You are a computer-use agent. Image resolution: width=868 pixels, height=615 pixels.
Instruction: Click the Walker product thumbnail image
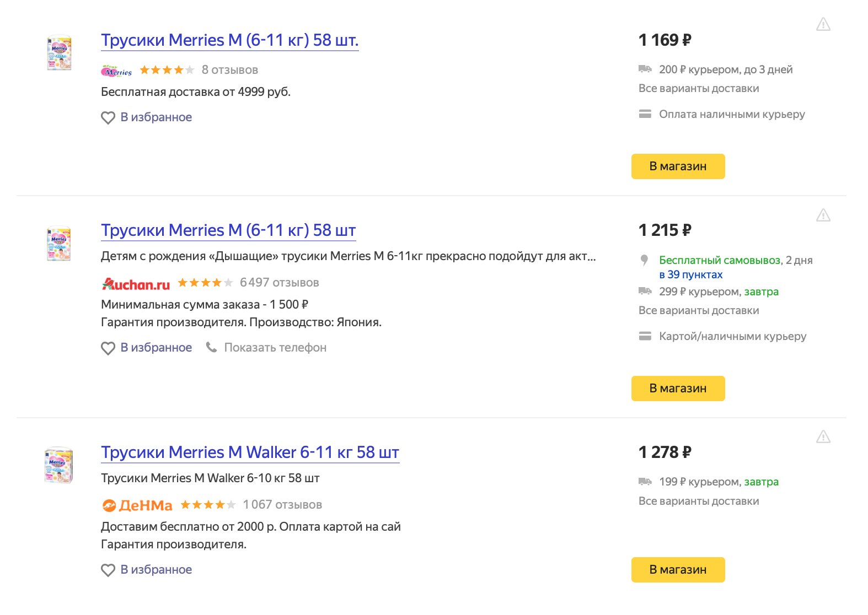coord(59,466)
